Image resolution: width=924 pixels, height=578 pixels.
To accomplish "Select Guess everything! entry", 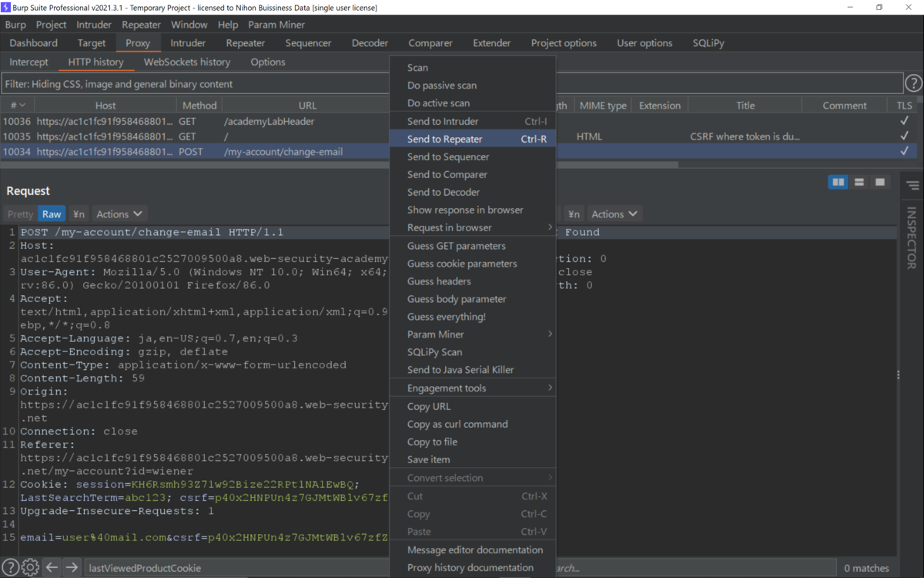I will (473, 317).
